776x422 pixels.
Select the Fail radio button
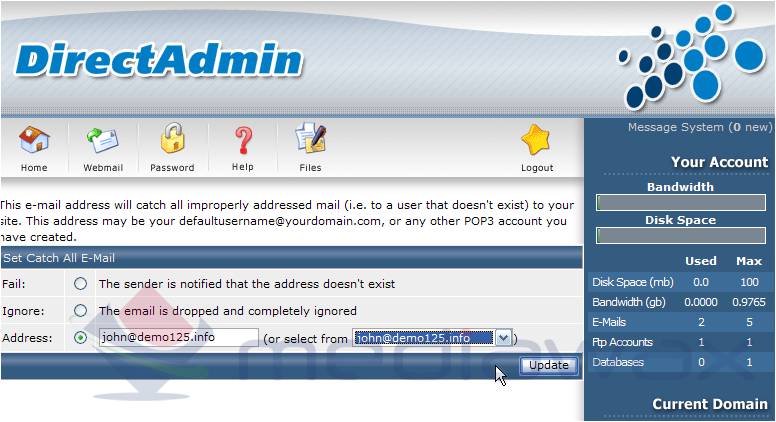tap(80, 283)
